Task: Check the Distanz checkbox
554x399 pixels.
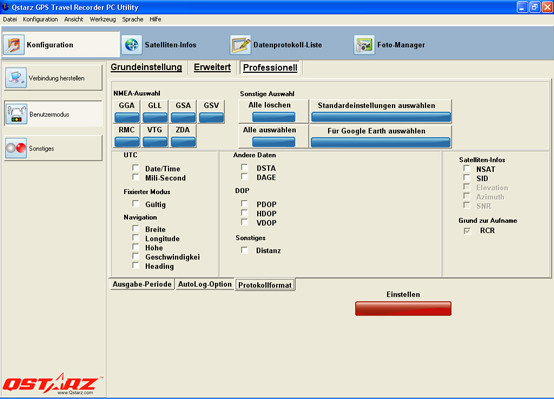Action: (x=244, y=250)
